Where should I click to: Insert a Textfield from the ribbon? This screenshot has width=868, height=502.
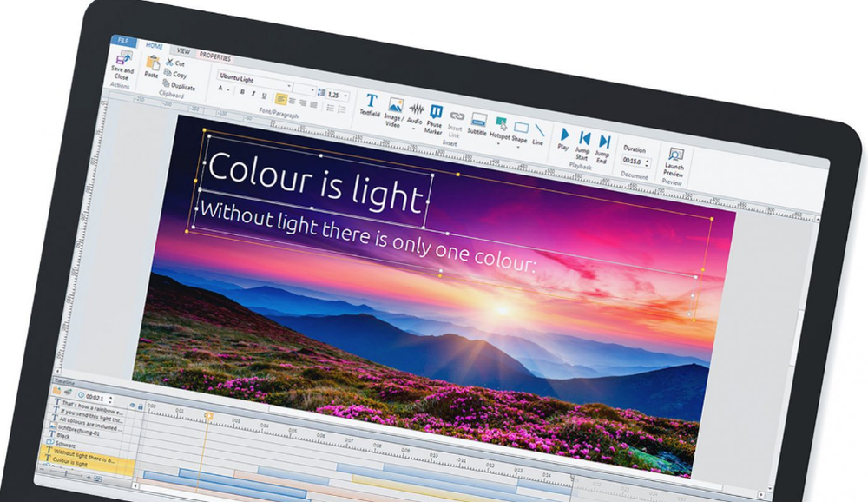[371, 105]
